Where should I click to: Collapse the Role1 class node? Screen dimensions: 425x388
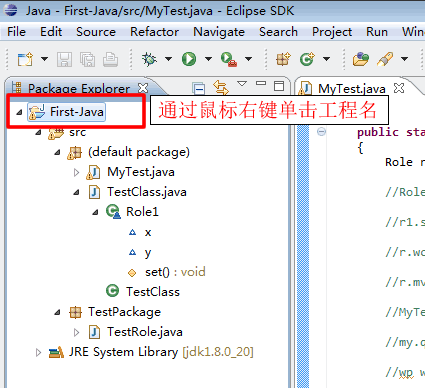tap(95, 212)
